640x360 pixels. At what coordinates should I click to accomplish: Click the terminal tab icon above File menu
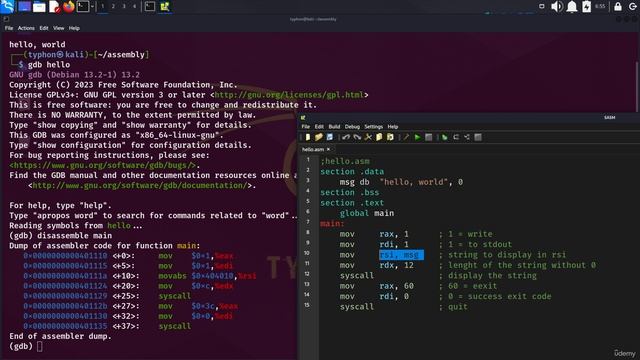pyautogui.click(x=6, y=19)
